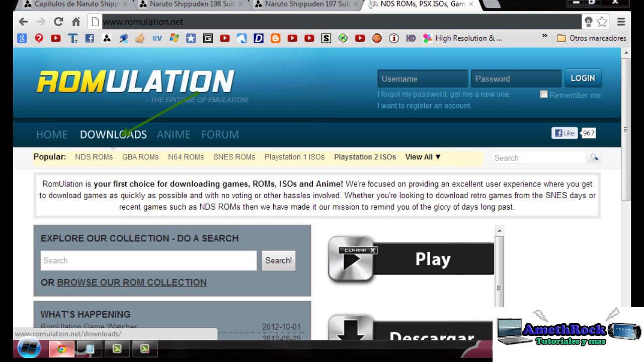Open the Playstation 2 ISOs link
Screen dimensions: 644x362
(365, 157)
